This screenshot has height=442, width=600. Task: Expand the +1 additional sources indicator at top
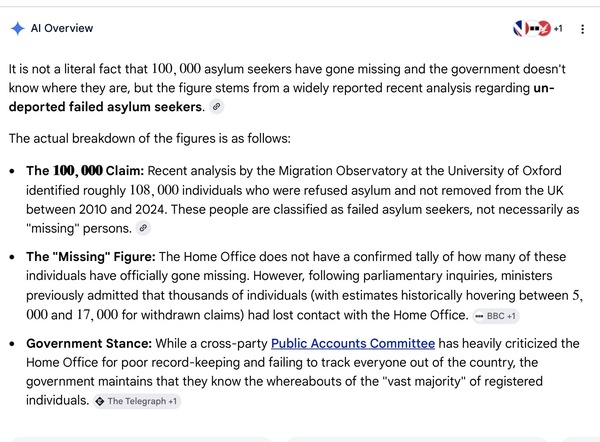[x=558, y=29]
